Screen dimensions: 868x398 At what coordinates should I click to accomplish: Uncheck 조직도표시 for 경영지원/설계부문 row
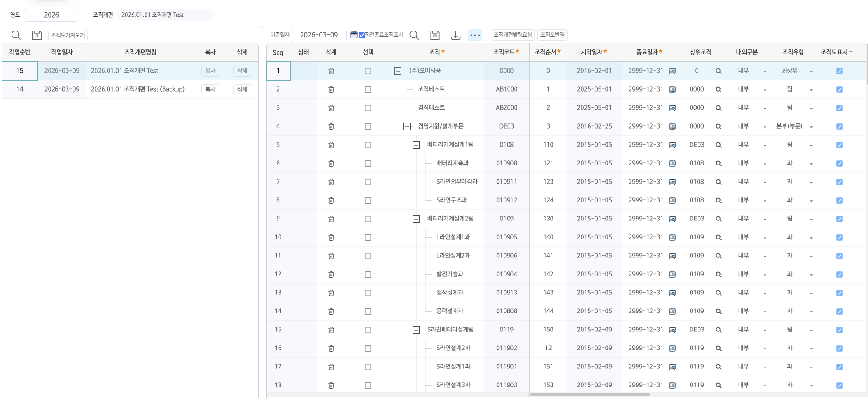(839, 127)
